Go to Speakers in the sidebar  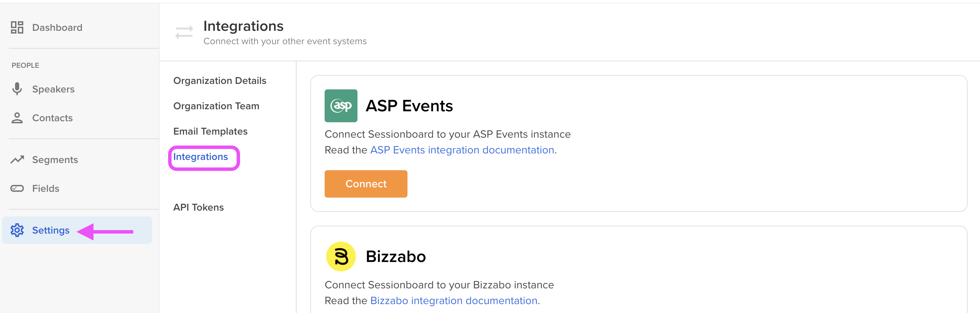(53, 89)
